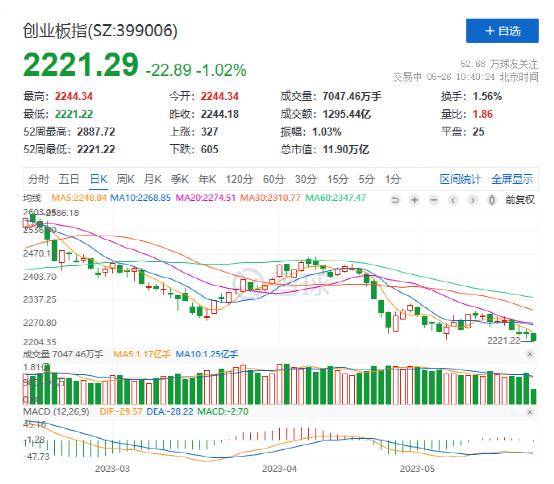Image resolution: width=554 pixels, height=484 pixels.
Task: Select the 月K monthly chart tab
Action: pos(153,179)
